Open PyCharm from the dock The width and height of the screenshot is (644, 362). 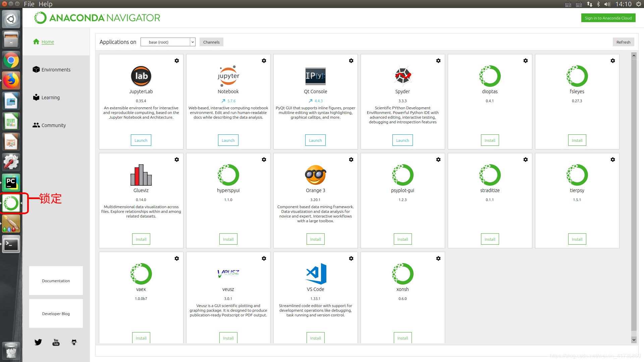pyautogui.click(x=11, y=183)
